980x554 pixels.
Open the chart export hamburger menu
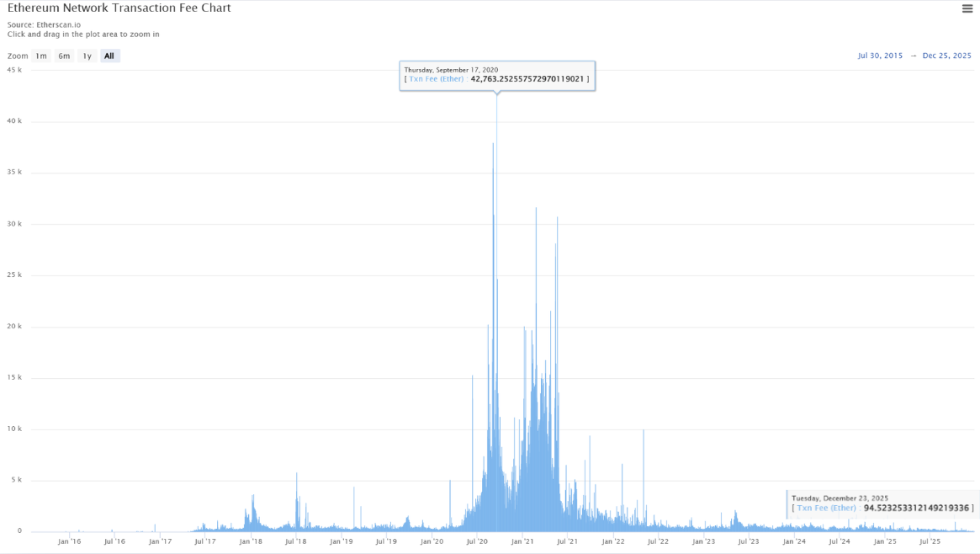[966, 8]
